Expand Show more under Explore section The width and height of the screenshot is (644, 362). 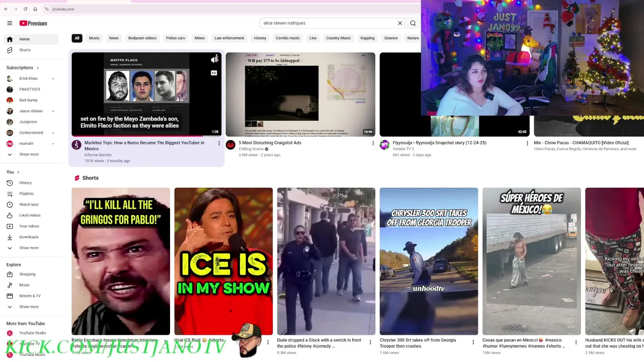tap(32, 307)
